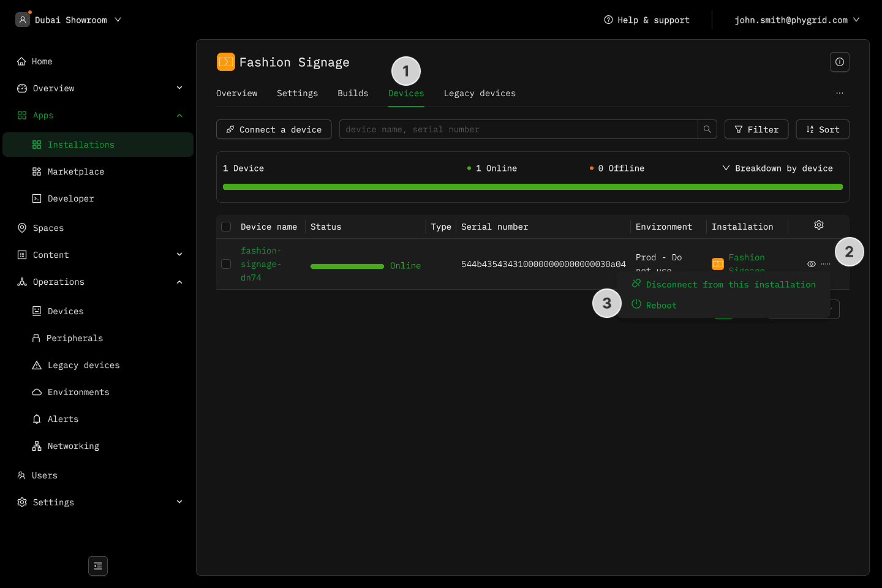Click Help & support icon
The image size is (882, 588).
tap(608, 20)
